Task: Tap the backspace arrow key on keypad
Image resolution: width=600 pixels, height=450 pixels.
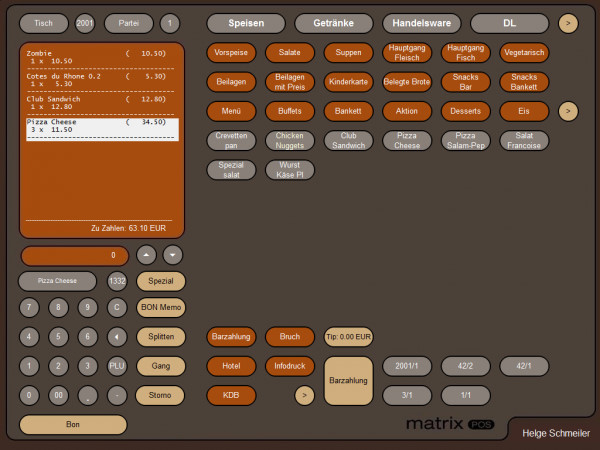Action: click(117, 337)
